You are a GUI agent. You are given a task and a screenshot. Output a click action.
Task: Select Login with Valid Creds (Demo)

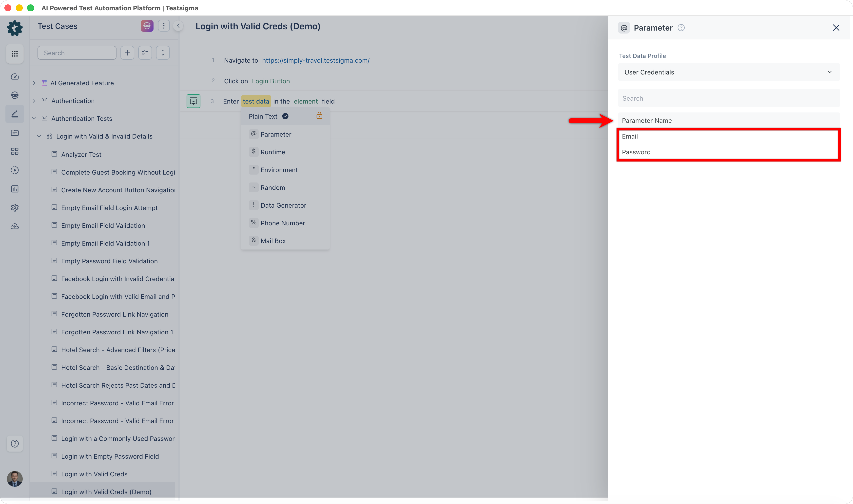coord(106,492)
